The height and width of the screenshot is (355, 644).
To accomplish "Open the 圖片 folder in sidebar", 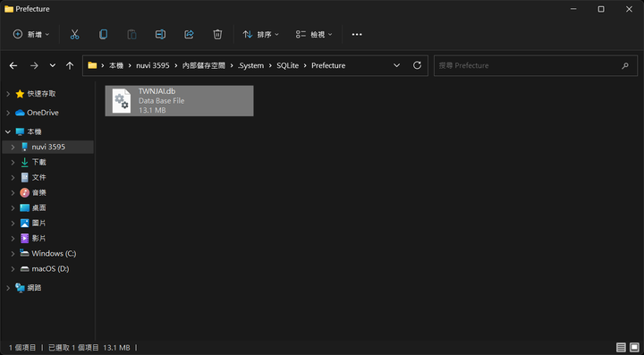I will tap(39, 223).
